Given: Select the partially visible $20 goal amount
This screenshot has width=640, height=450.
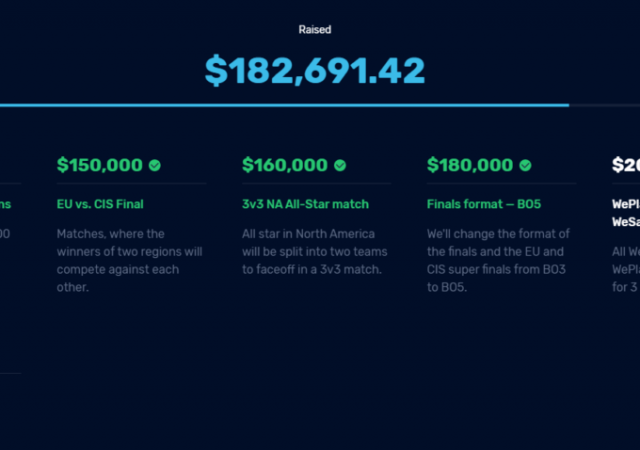Looking at the screenshot, I should click(x=626, y=165).
